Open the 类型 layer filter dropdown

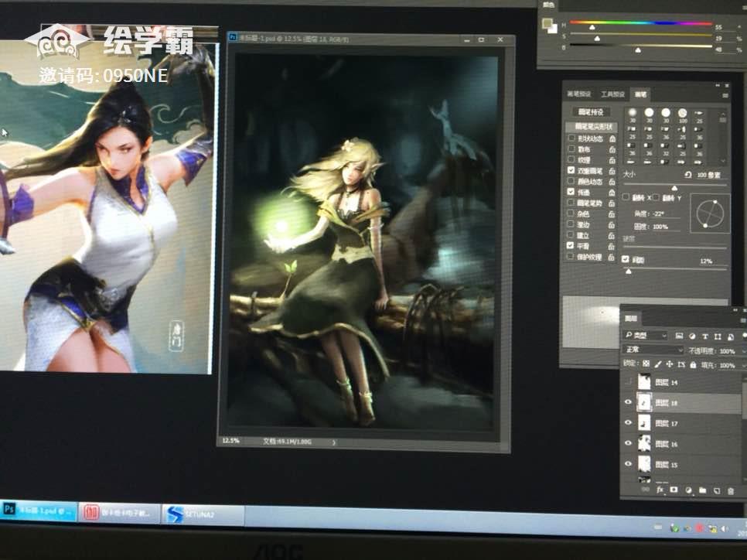point(646,336)
